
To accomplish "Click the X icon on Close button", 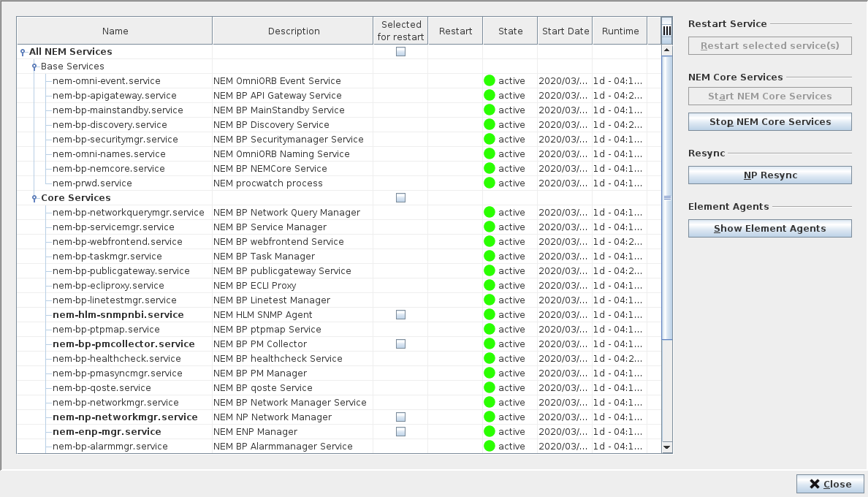I will [814, 484].
